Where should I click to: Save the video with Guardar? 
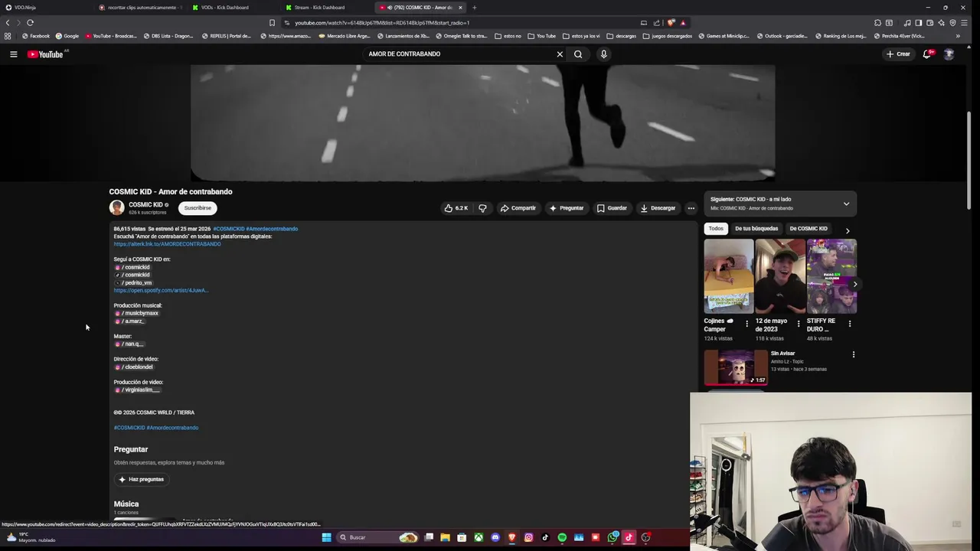coord(612,208)
